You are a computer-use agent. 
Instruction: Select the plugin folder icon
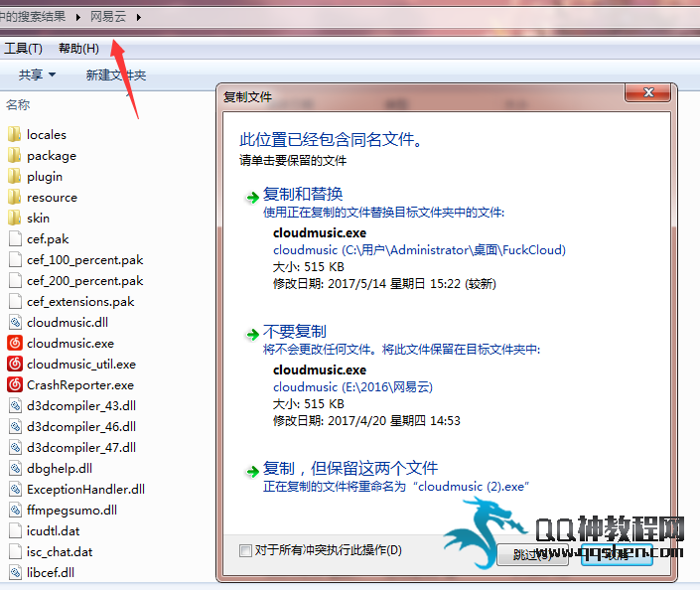coord(14,176)
